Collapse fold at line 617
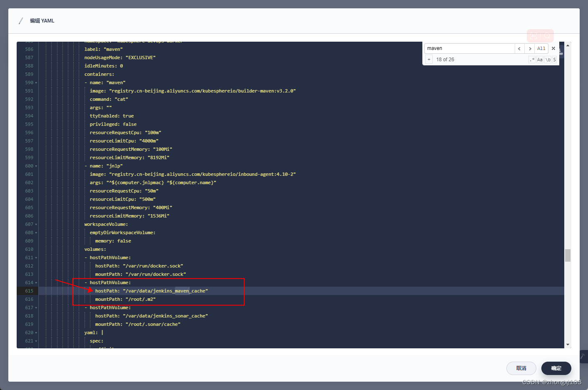Image resolution: width=588 pixels, height=390 pixels. pos(36,307)
